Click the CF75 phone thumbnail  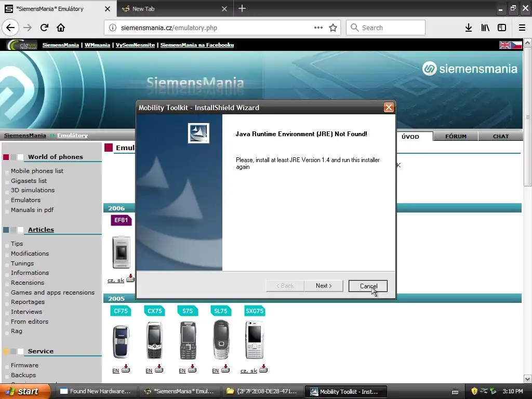121,341
